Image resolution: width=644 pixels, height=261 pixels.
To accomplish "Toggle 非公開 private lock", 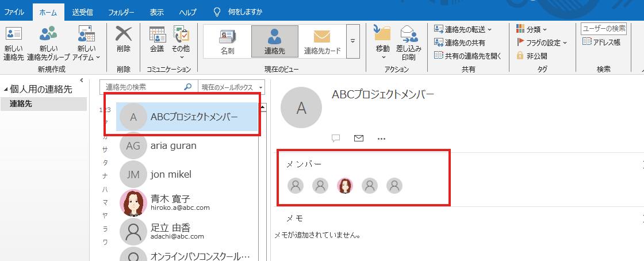I will [x=531, y=56].
